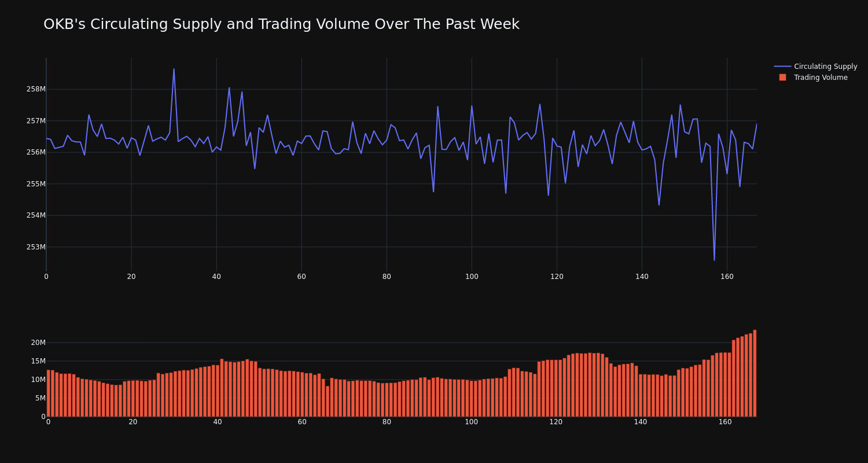The width and height of the screenshot is (868, 463).
Task: Click the 5M label on volume chart
Action: point(40,398)
